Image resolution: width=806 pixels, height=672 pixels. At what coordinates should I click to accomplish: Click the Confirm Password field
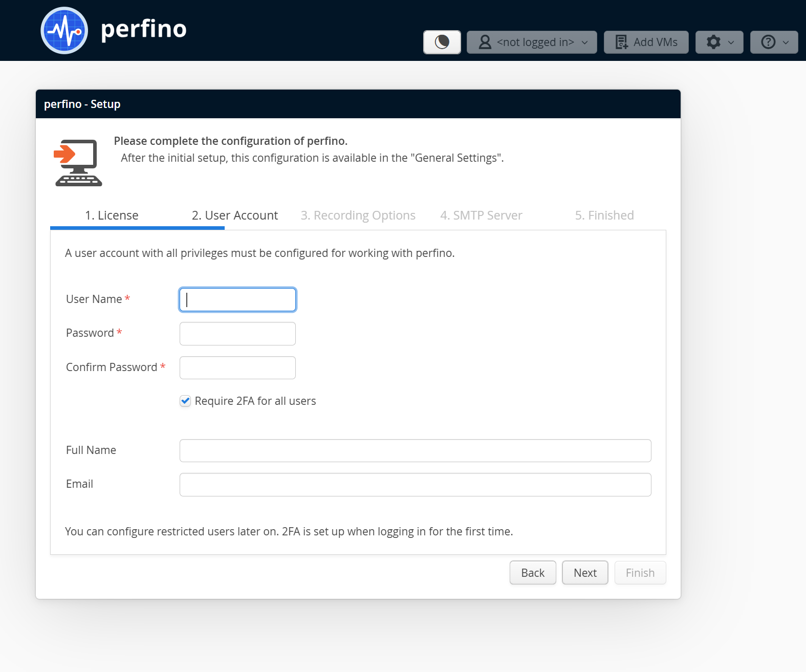coord(237,367)
